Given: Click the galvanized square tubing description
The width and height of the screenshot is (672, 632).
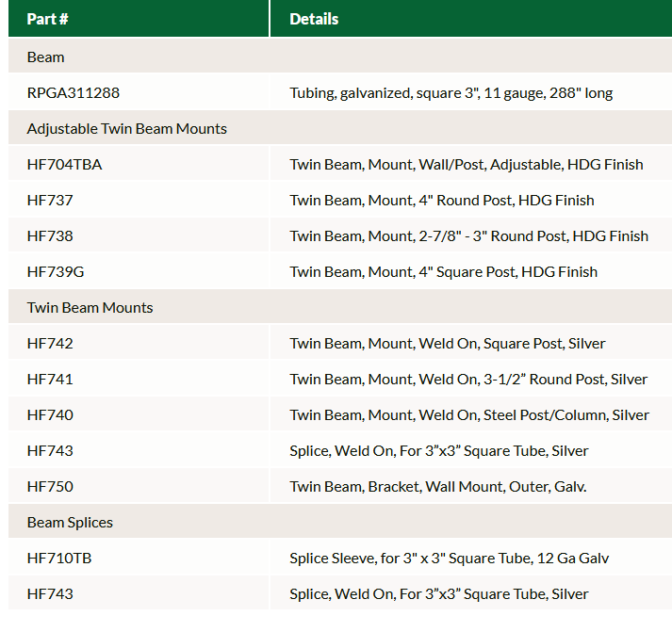Looking at the screenshot, I should 451,92.
